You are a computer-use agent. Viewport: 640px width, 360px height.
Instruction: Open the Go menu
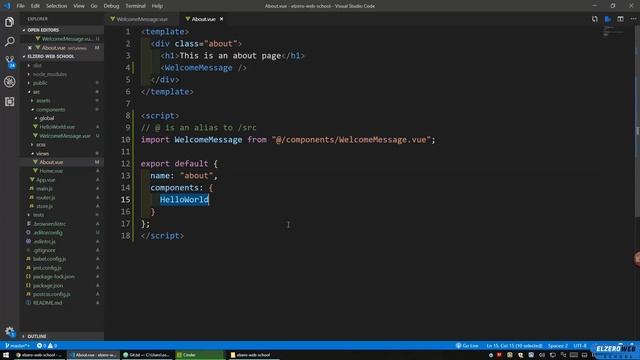94,6
